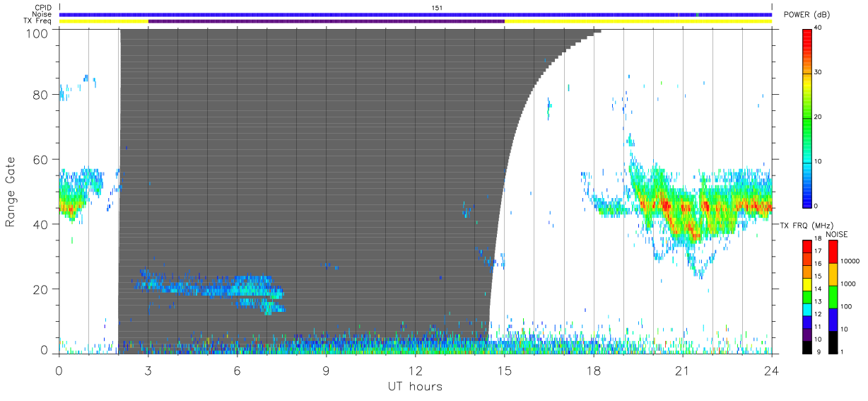Click x-axis tick label 12

click(x=416, y=370)
